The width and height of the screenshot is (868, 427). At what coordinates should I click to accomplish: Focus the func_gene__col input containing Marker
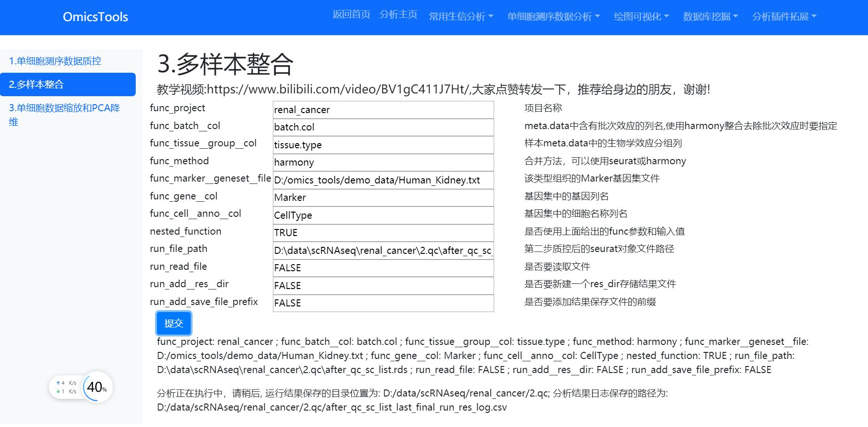[383, 198]
